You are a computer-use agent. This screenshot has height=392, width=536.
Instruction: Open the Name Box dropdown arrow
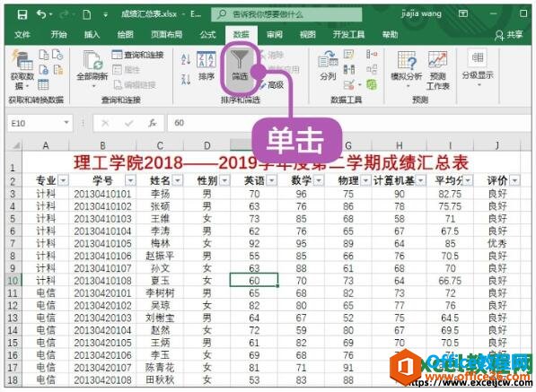click(66, 123)
